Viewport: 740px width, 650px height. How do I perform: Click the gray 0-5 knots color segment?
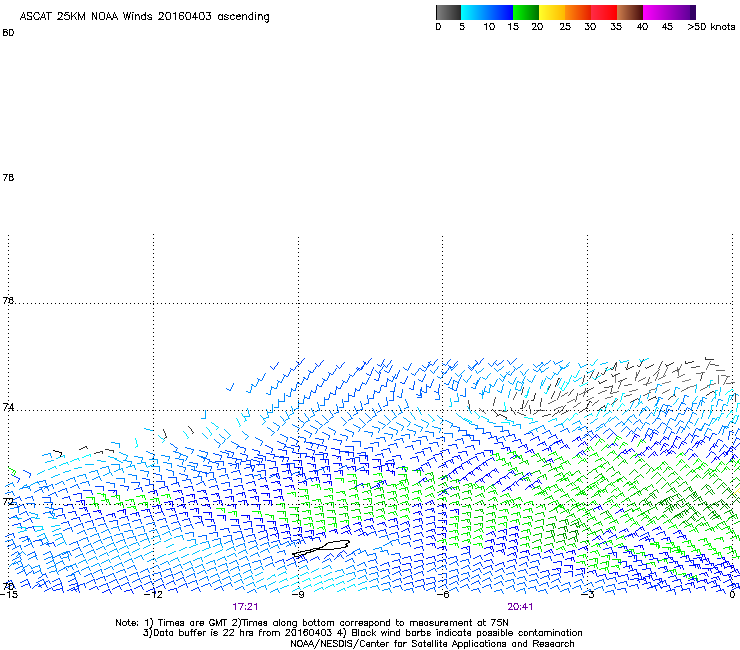coord(448,12)
